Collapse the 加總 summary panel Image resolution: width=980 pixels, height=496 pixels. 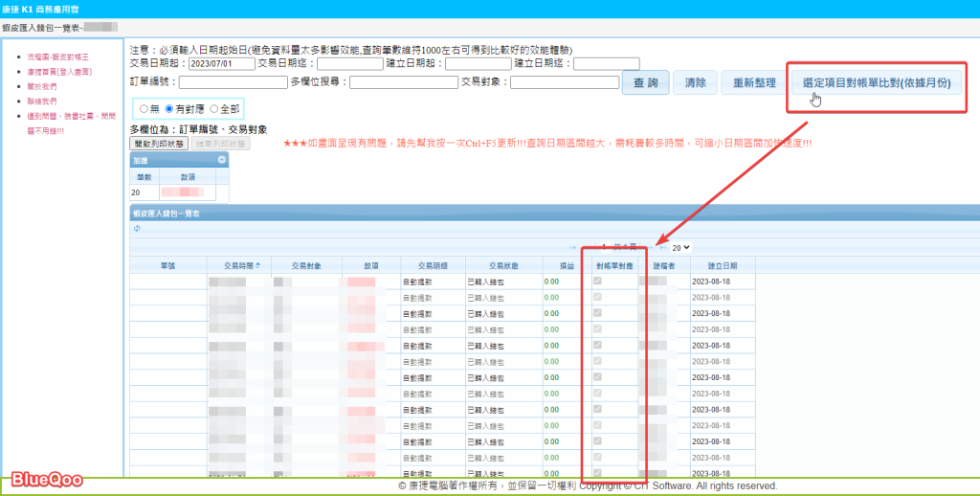point(221,160)
